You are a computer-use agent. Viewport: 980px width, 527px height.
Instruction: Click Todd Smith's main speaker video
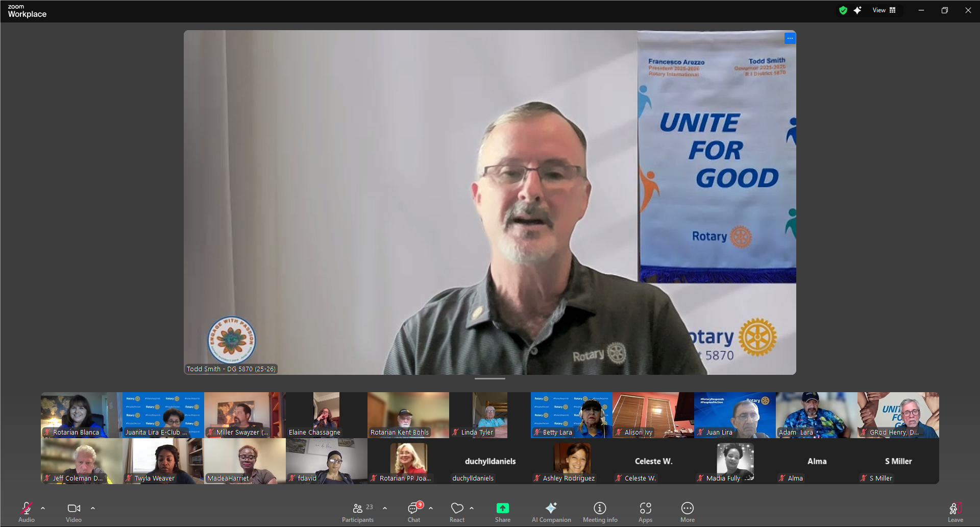(490, 202)
